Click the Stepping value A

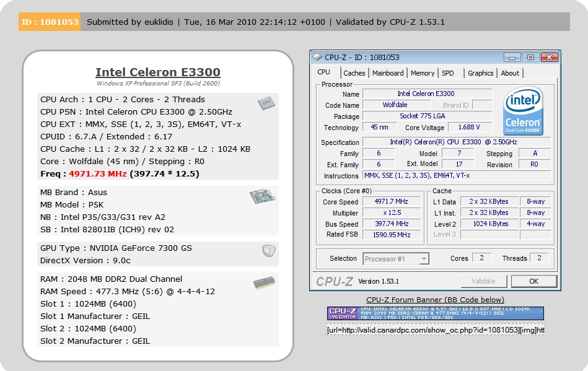535,153
